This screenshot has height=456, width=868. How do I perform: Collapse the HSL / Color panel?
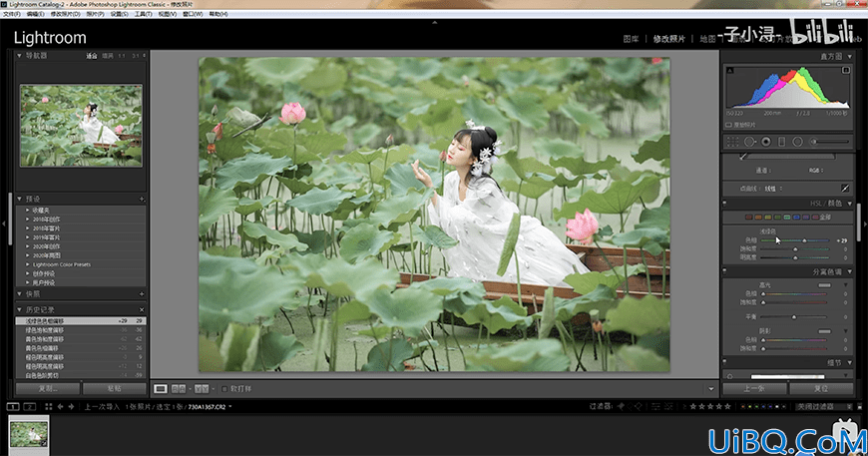pos(850,204)
